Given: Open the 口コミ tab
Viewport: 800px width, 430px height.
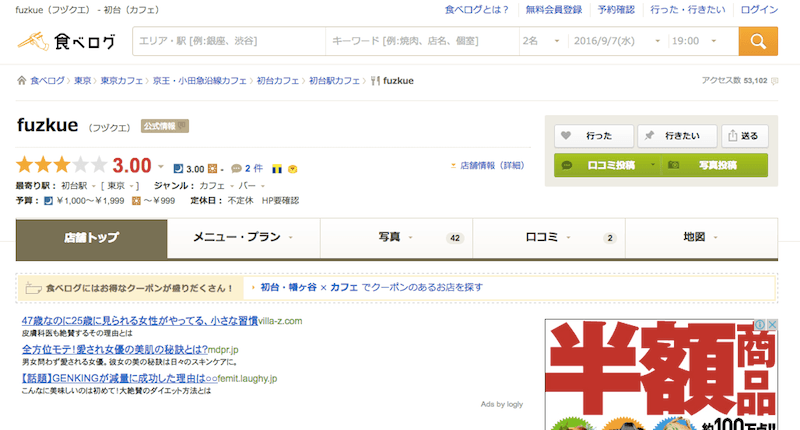Looking at the screenshot, I should click(548, 238).
